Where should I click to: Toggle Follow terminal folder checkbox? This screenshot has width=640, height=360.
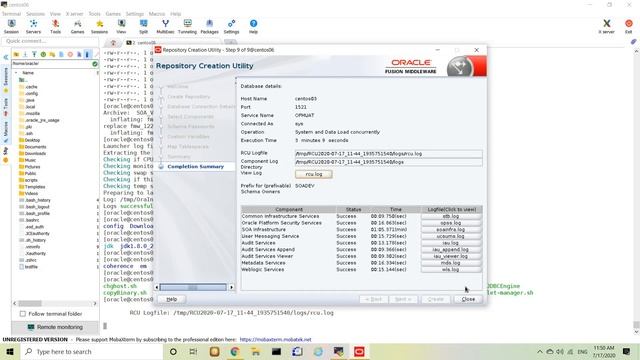[23, 313]
